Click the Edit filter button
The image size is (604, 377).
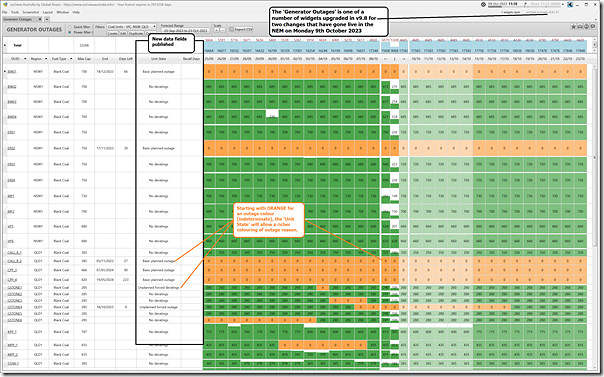pos(123,34)
